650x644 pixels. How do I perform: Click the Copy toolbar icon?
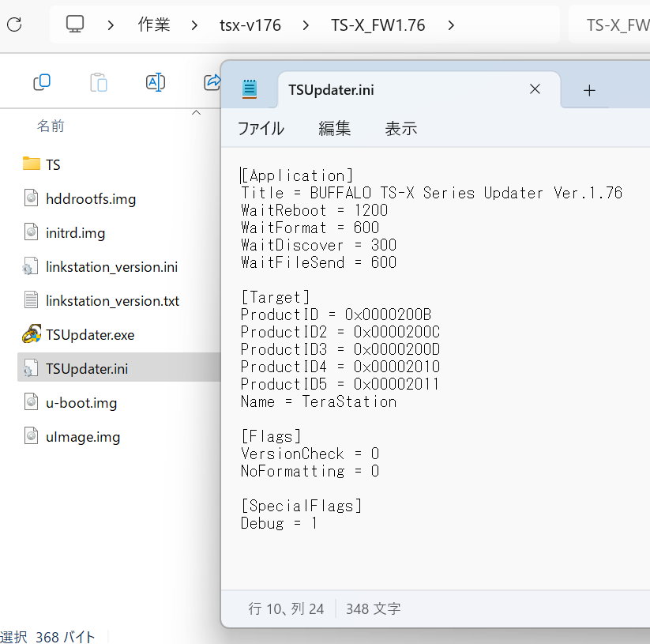point(42,82)
